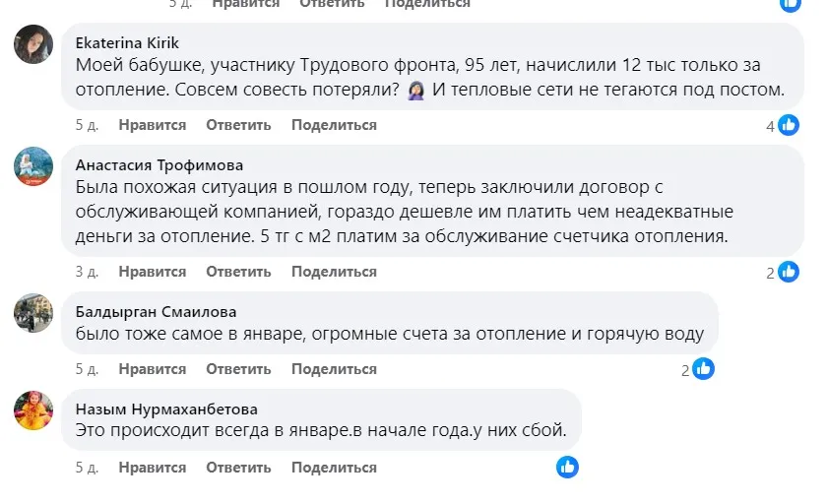This screenshot has width=827, height=504.
Task: Like Анастасия Трофимова's comment via Нравится
Action: (152, 272)
